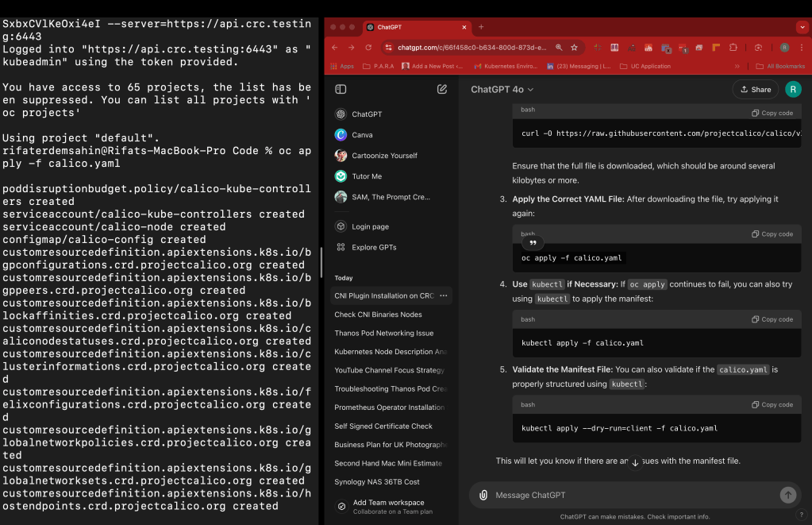Open options for CNI Plugin Installation chat
The height and width of the screenshot is (525, 812).
tap(443, 295)
